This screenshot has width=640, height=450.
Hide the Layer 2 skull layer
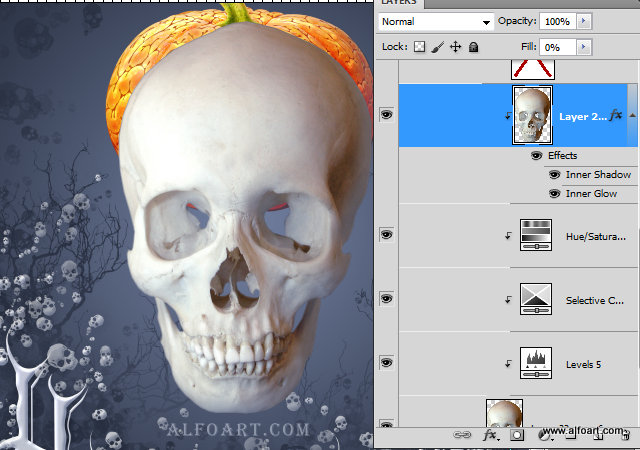(x=387, y=115)
